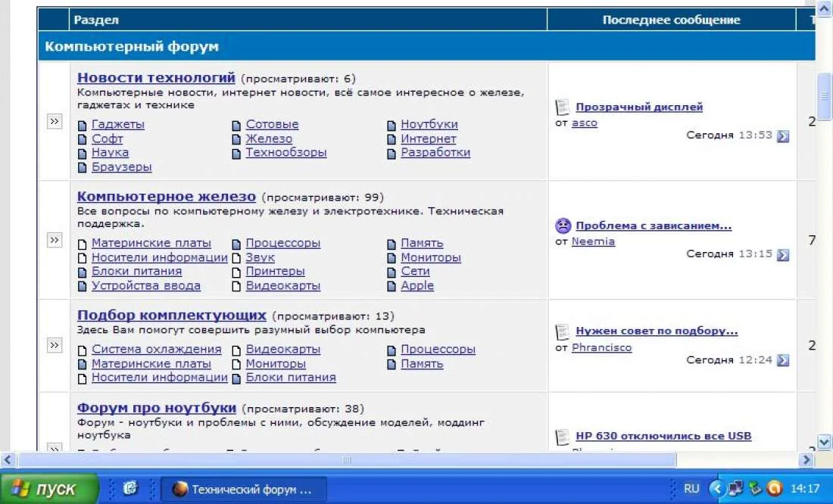Open the Прозрачный дисплей thread
This screenshot has height=504, width=833.
pyautogui.click(x=639, y=107)
